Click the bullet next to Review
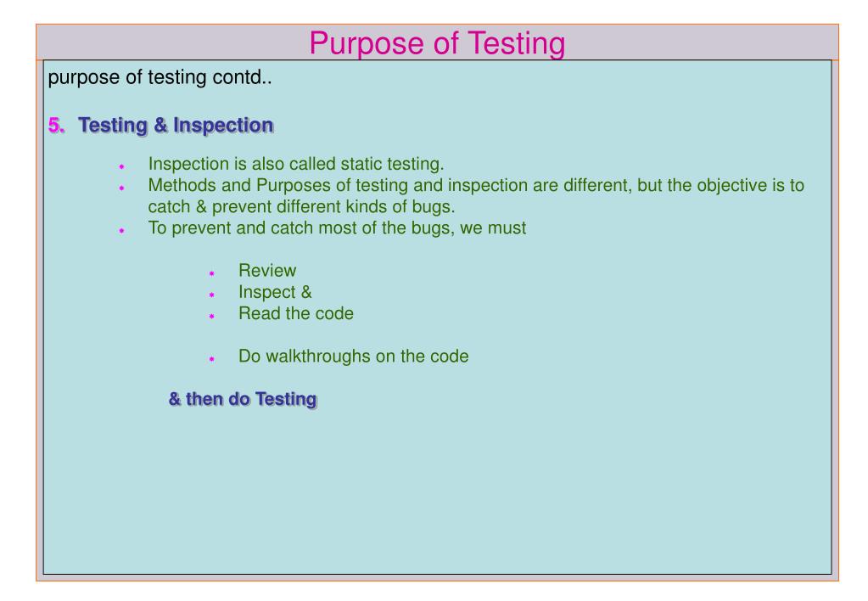 coord(211,273)
